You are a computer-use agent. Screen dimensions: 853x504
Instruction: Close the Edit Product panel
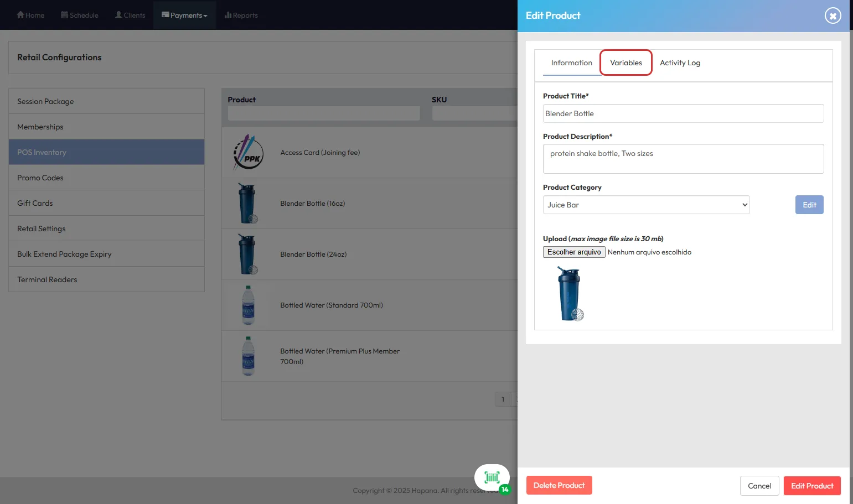833,15
